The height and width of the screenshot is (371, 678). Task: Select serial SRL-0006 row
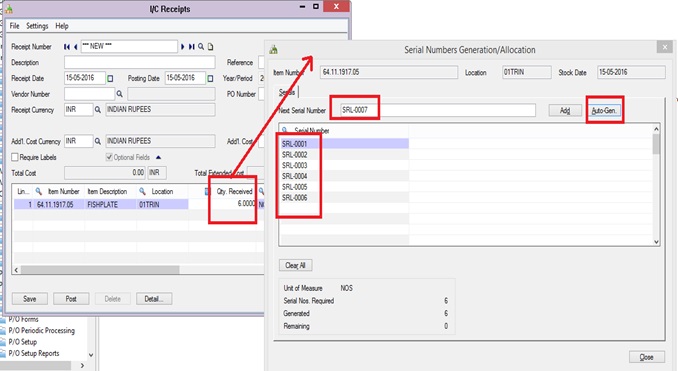click(344, 198)
